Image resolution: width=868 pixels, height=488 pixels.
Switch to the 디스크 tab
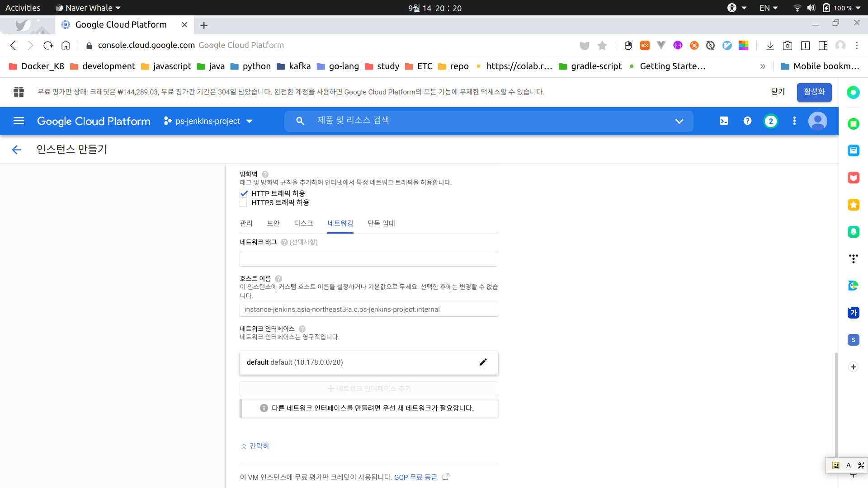pos(303,223)
